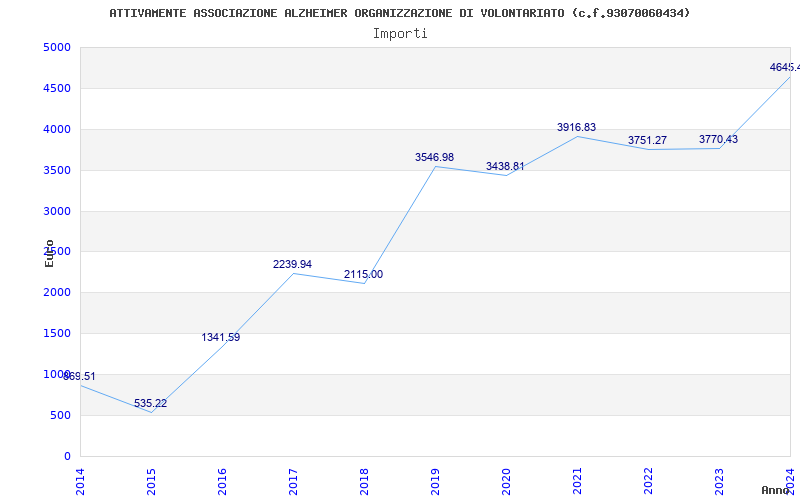800x500 pixels.
Task: Select the 3438.81 data label
Action: pyautogui.click(x=505, y=166)
